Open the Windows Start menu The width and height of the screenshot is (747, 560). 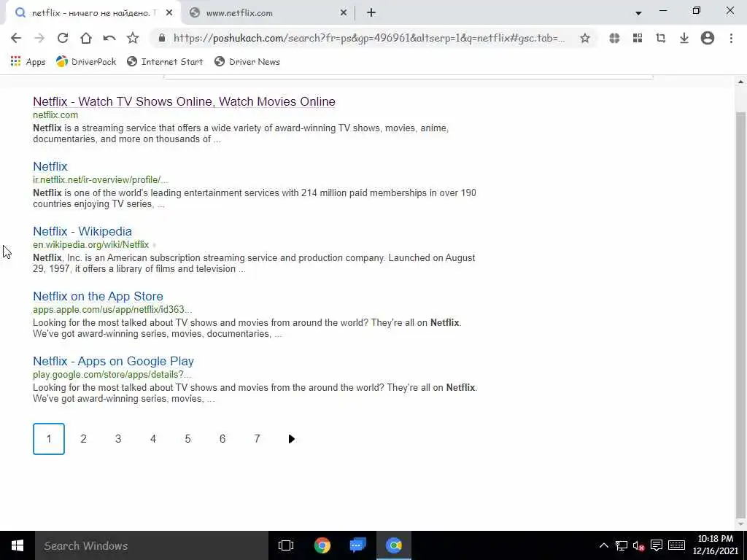[18, 545]
